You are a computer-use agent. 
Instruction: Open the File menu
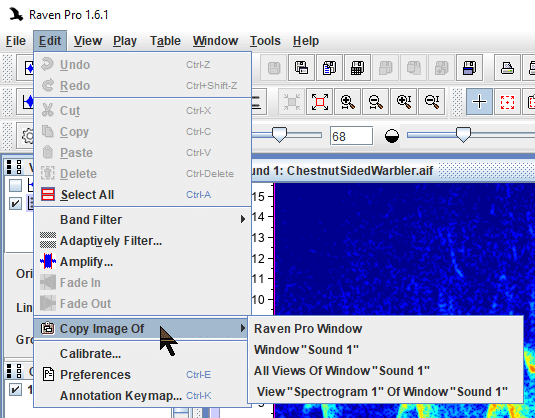coord(16,41)
